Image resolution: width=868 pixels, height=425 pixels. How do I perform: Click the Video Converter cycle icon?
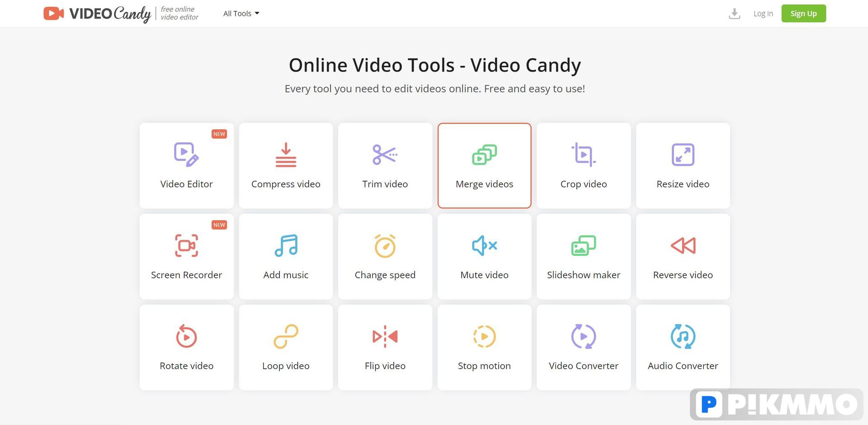584,336
